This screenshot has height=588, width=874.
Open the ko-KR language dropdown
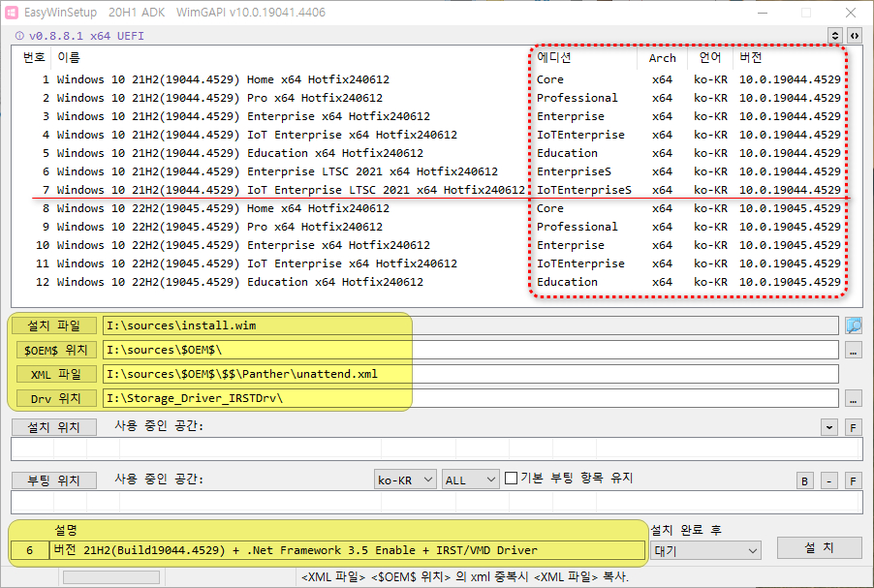(405, 480)
